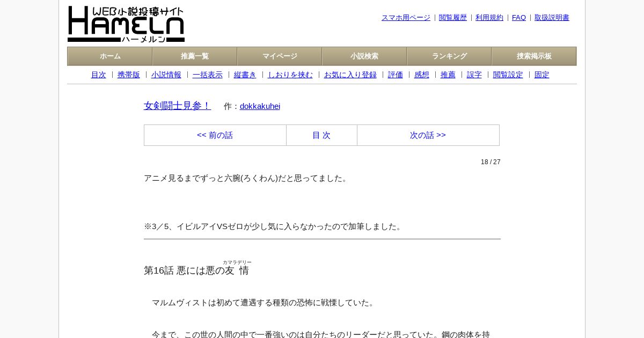Open 閲覧設定 reading settings
Image resolution: width=644 pixels, height=338 pixels.
tap(508, 75)
